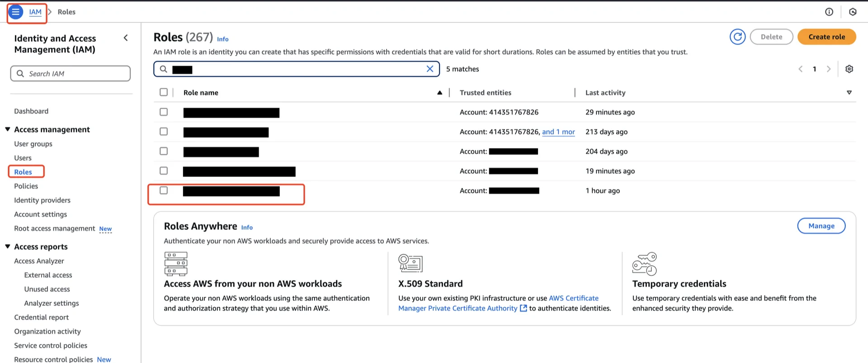Open the Info link beside Roles heading

223,39
